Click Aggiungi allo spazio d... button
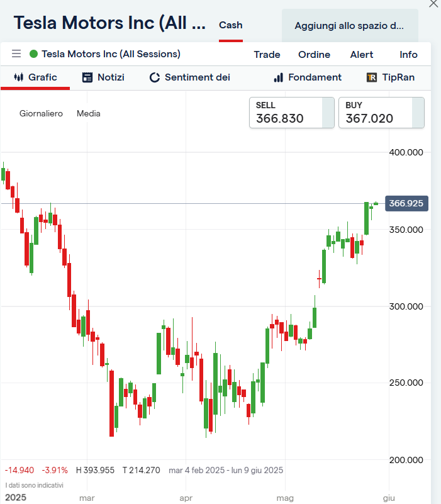The height and width of the screenshot is (504, 441). click(x=350, y=26)
